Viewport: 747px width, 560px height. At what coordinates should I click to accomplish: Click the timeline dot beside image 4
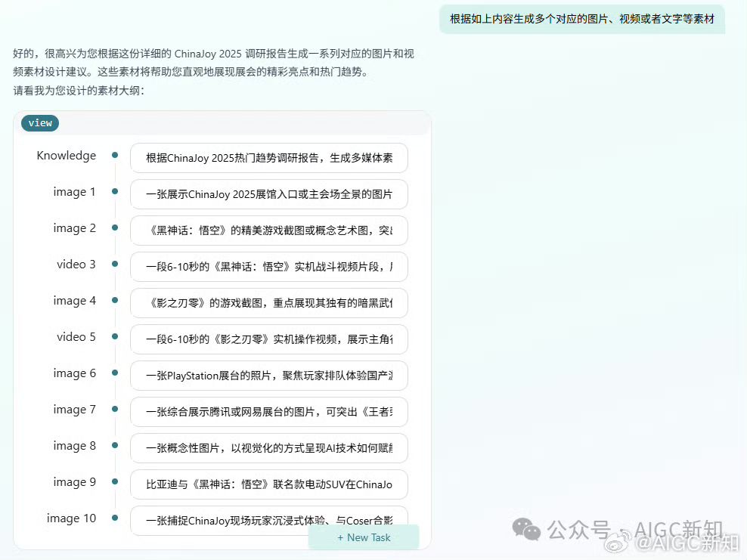115,300
